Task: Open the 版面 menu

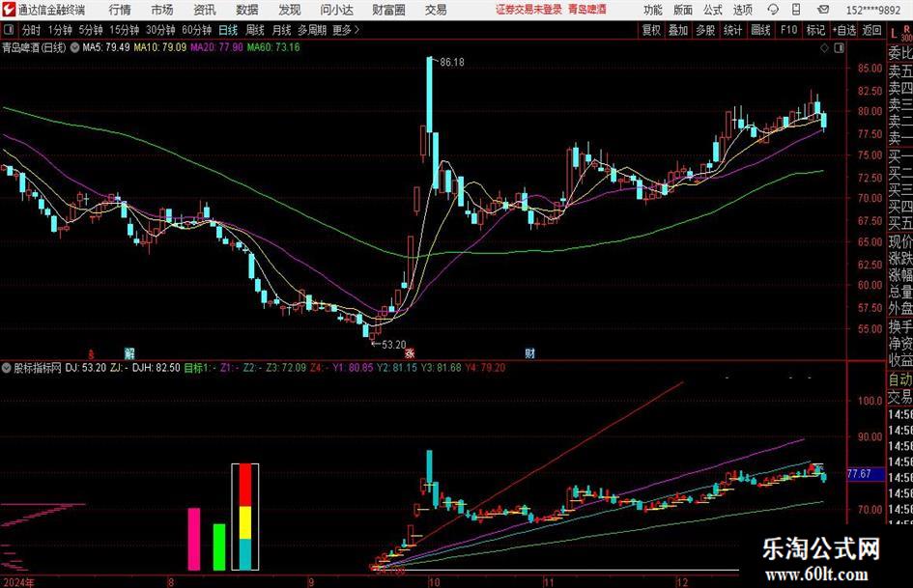Action: [x=683, y=10]
